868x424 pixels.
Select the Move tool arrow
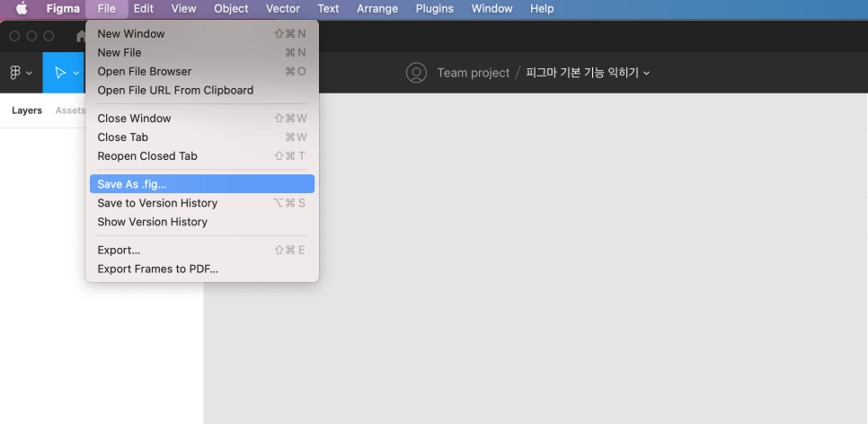[60, 73]
